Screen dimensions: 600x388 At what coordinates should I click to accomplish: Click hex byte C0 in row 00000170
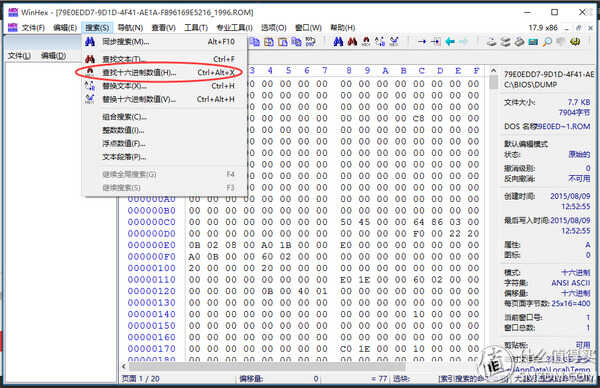[346, 349]
